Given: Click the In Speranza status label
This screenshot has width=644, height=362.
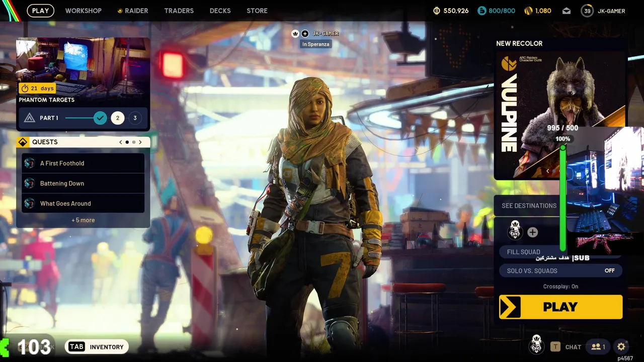Looking at the screenshot, I should (315, 44).
